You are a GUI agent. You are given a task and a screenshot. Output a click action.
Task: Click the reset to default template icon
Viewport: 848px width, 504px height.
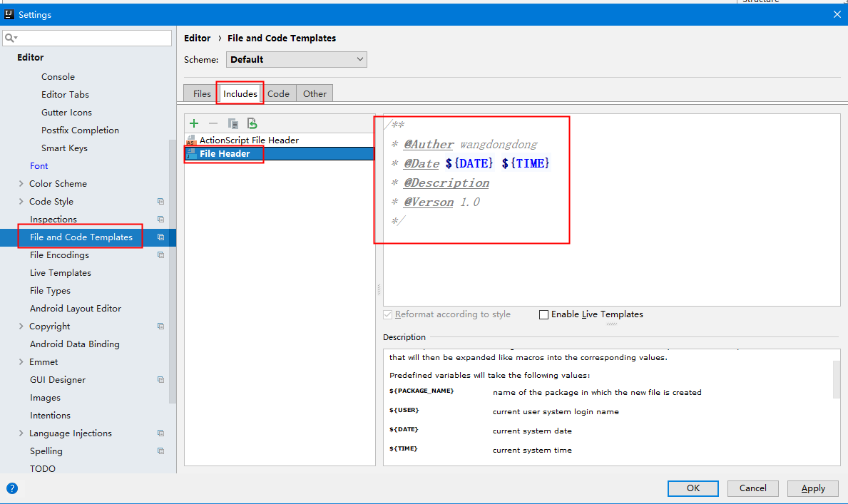[x=252, y=123]
